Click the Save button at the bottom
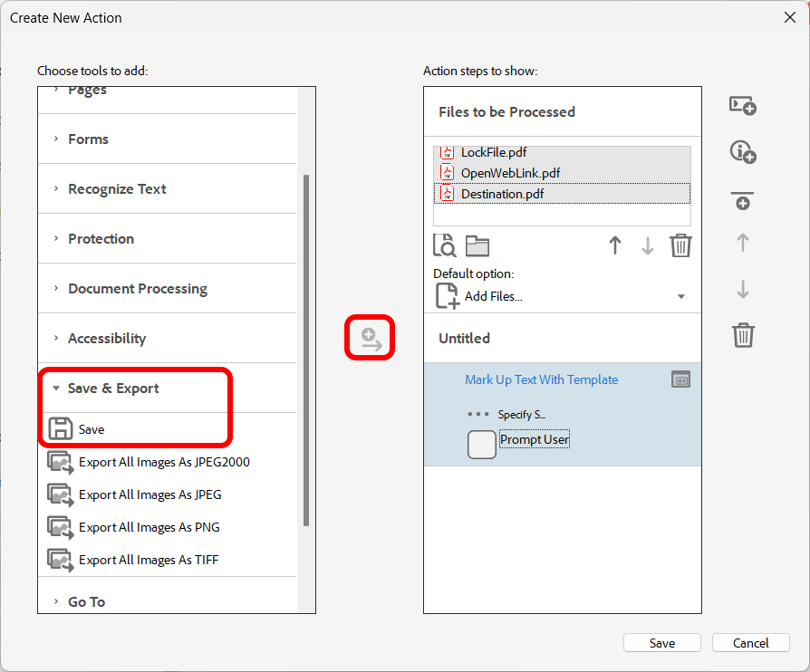 point(661,643)
